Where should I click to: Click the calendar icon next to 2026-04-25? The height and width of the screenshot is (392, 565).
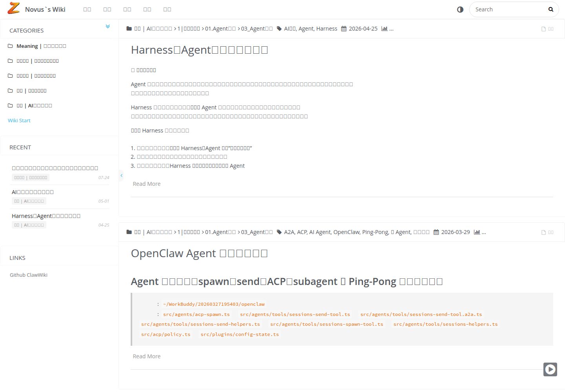[344, 29]
